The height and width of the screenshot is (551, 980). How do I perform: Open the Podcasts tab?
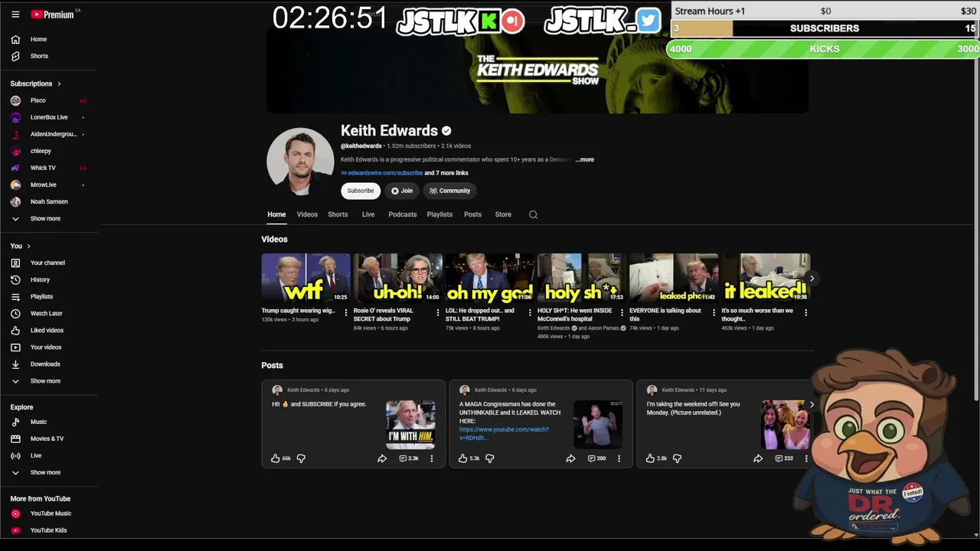click(x=402, y=214)
